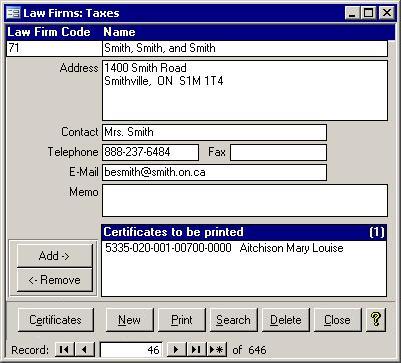Image resolution: width=401 pixels, height=363 pixels.
Task: Click the Print button
Action: (182, 320)
